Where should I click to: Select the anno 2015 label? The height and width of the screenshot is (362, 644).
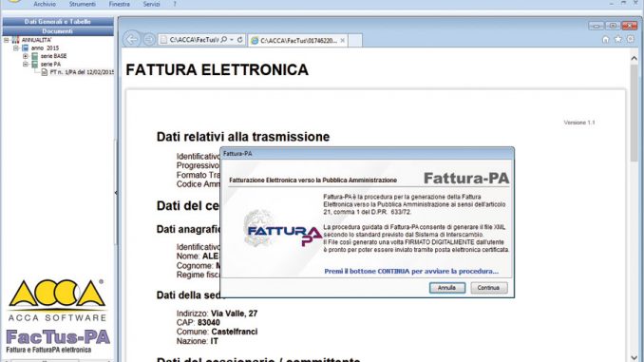(45, 48)
